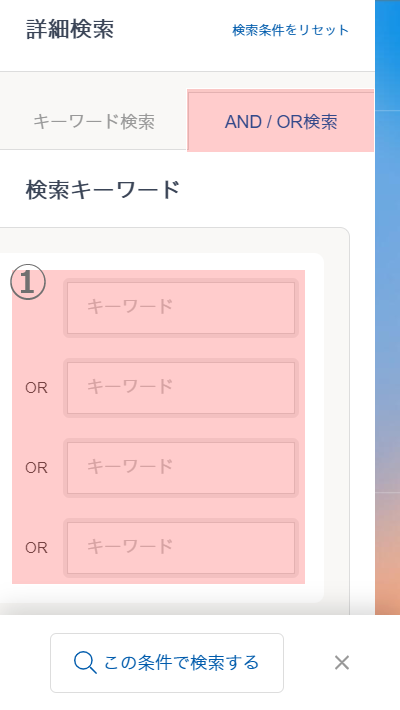Click the last キーワード input field

pyautogui.click(x=181, y=548)
